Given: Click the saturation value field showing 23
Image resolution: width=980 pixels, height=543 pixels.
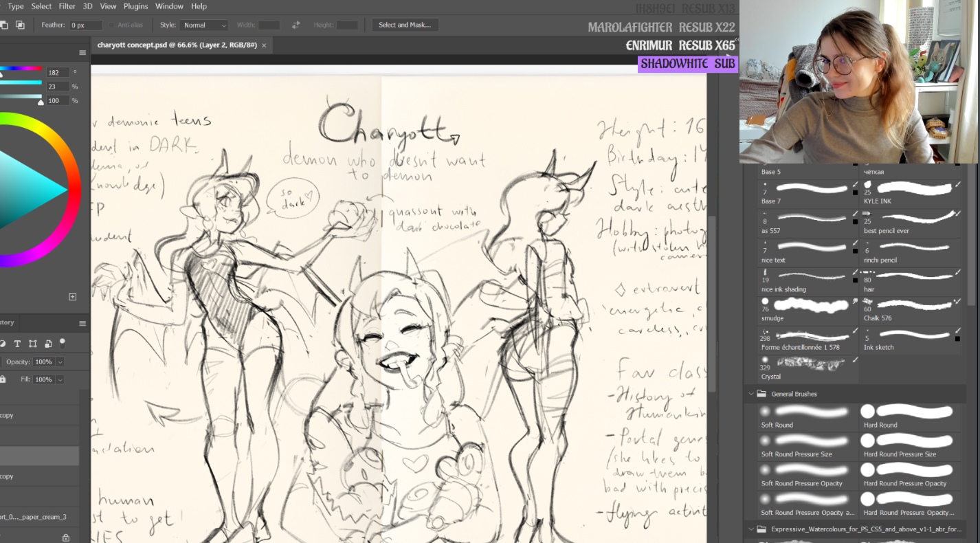Looking at the screenshot, I should [x=58, y=87].
